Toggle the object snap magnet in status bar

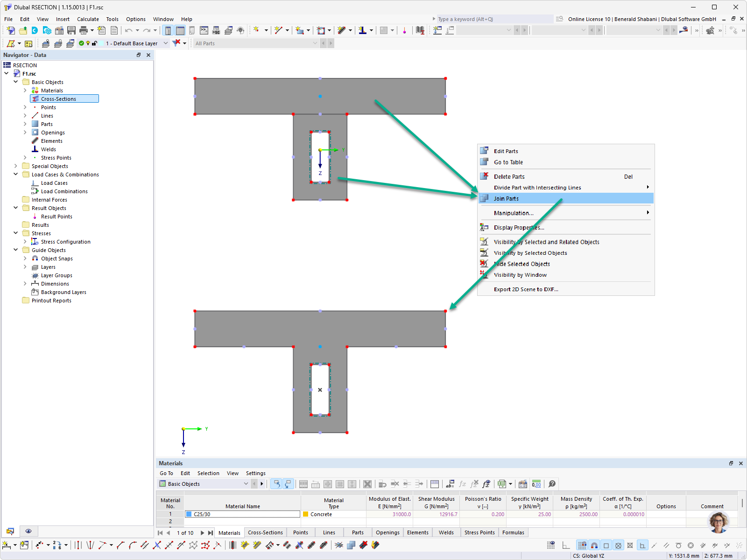pyautogui.click(x=594, y=545)
